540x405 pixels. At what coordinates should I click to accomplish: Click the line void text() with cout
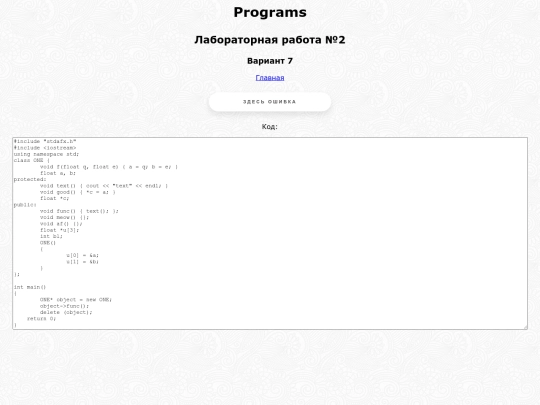coord(104,186)
